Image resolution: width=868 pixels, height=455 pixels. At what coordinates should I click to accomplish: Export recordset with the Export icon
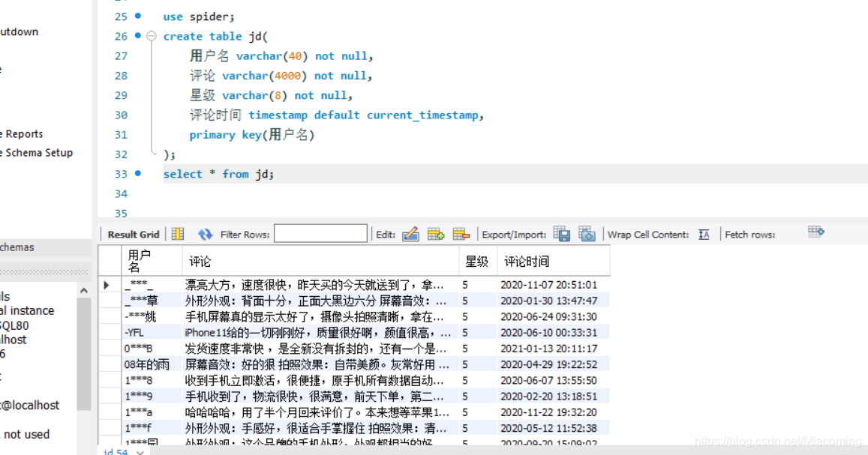tap(561, 234)
